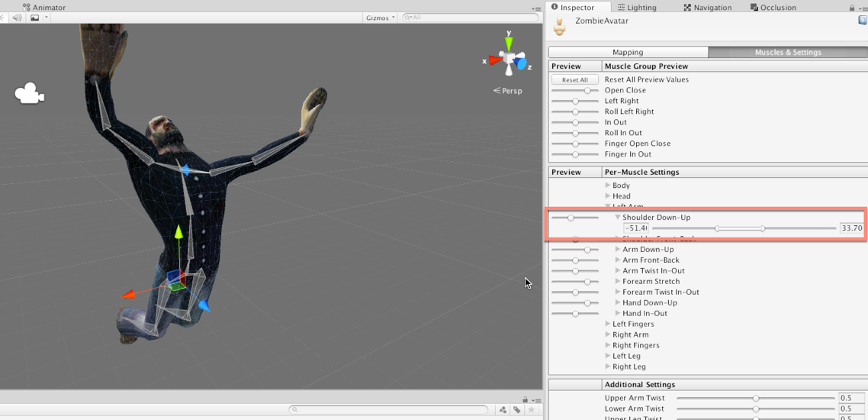868x420 pixels.
Task: Click the Reset All button
Action: [574, 79]
